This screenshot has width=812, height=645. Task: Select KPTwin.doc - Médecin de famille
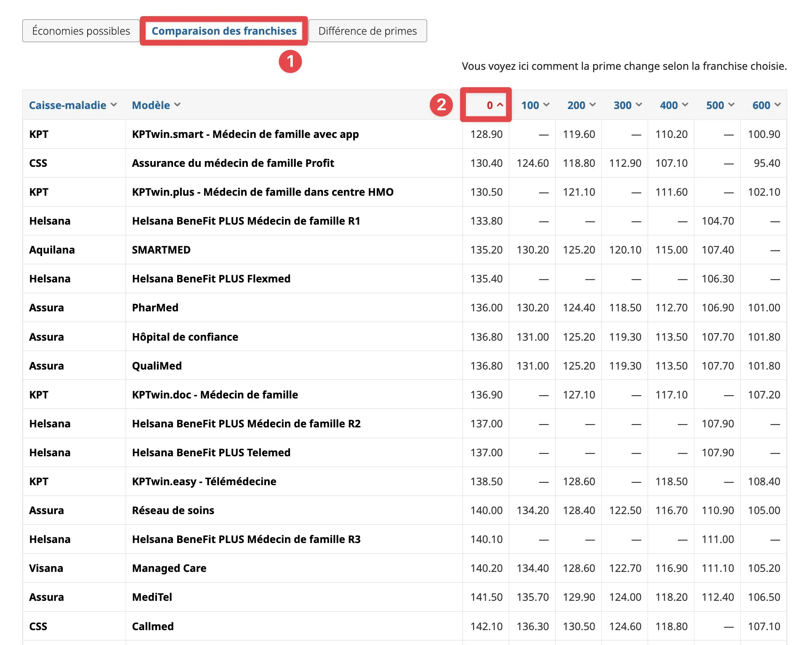click(x=215, y=395)
